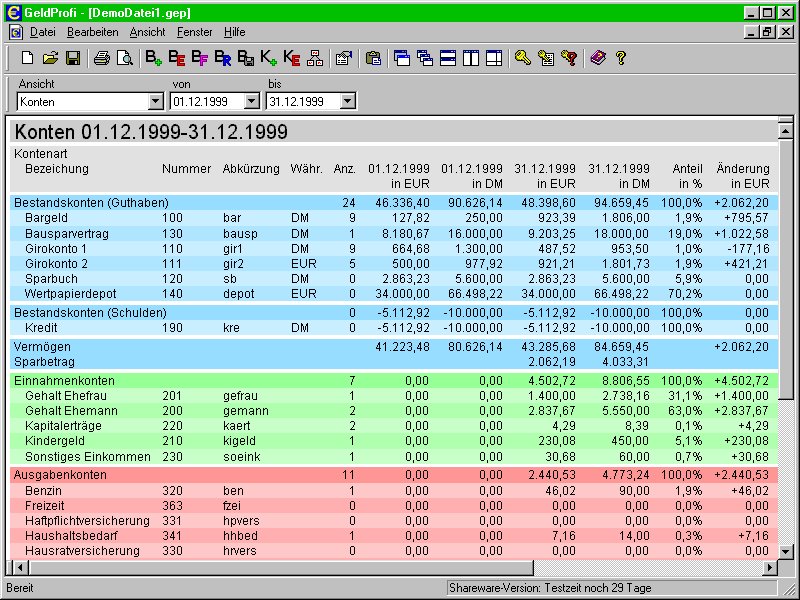The image size is (800, 600).
Task: Click the horizontal scrollbar left arrow
Action: tap(20, 567)
